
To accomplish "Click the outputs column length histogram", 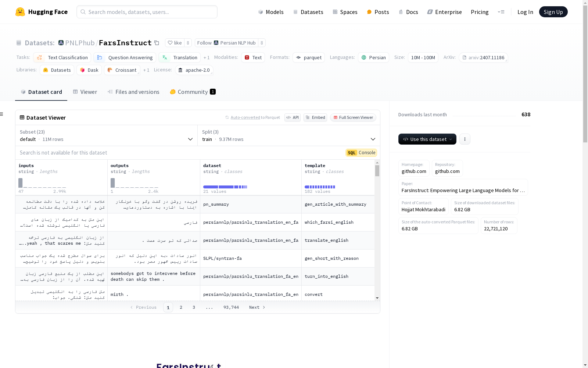I will point(135,183).
